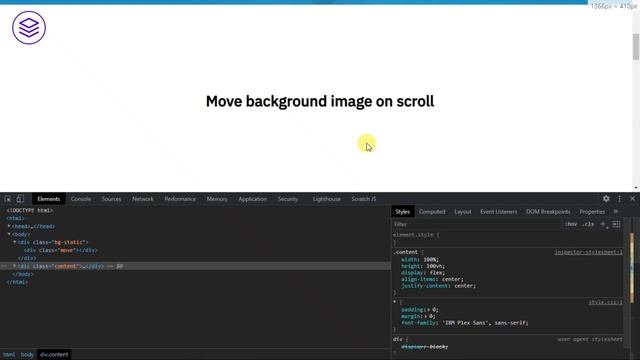Expand the margin shorthand arrow
Viewport: 640px width, 360px height.
coord(426,316)
